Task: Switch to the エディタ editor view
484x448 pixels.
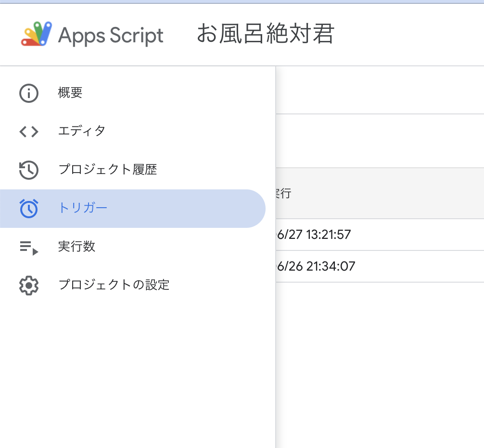Action: point(81,131)
